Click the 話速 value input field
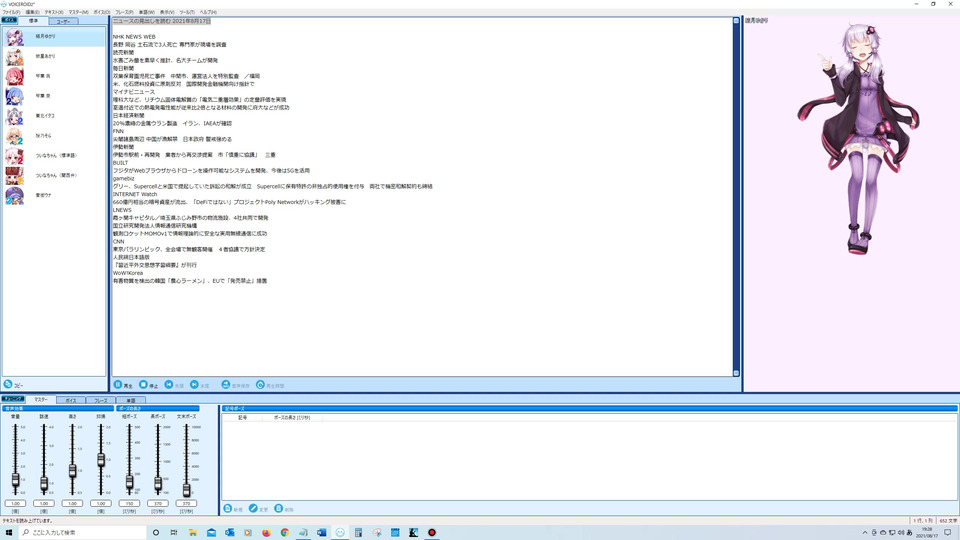The width and height of the screenshot is (960, 540). pyautogui.click(x=44, y=503)
